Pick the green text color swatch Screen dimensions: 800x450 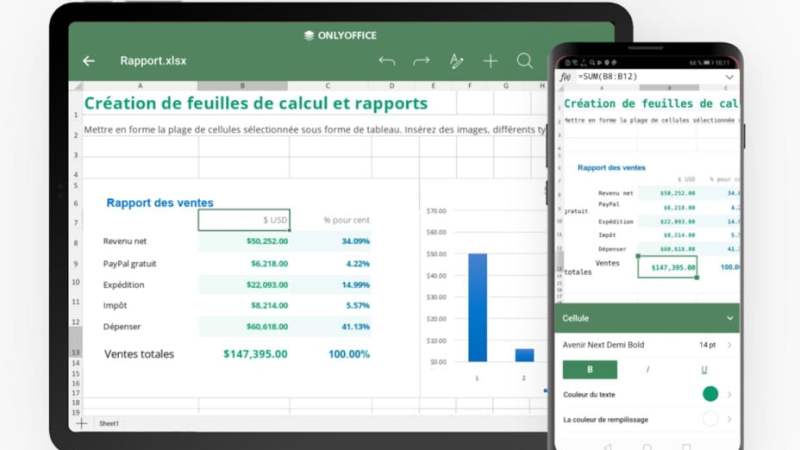(710, 394)
